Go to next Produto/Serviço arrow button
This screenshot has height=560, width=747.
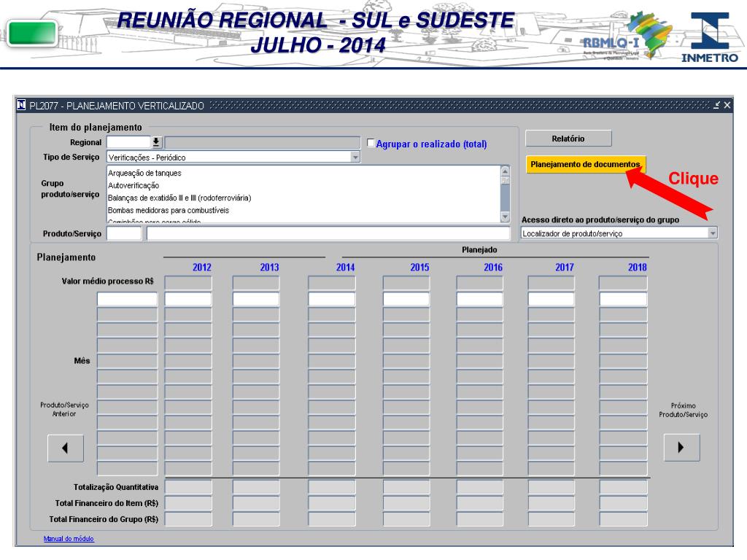click(682, 447)
